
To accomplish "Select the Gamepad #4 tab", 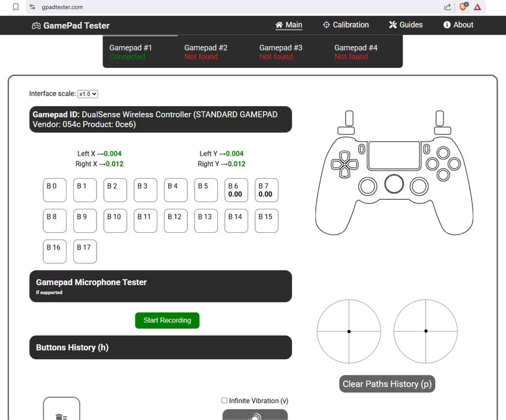I will pyautogui.click(x=365, y=52).
